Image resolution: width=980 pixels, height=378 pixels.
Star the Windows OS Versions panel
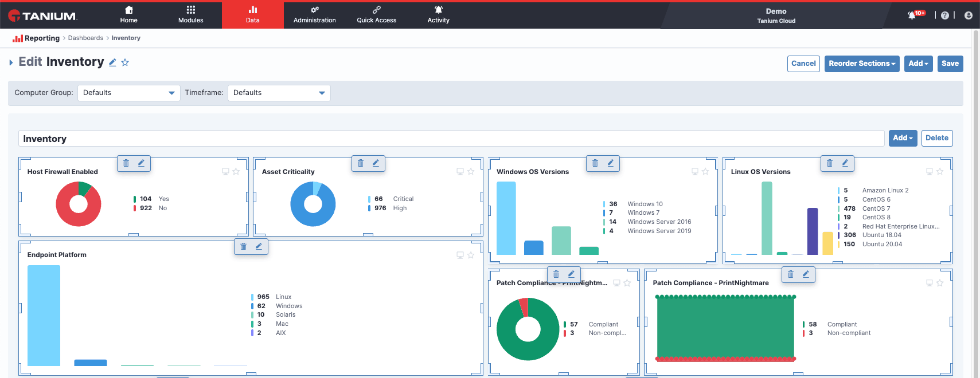(x=705, y=172)
